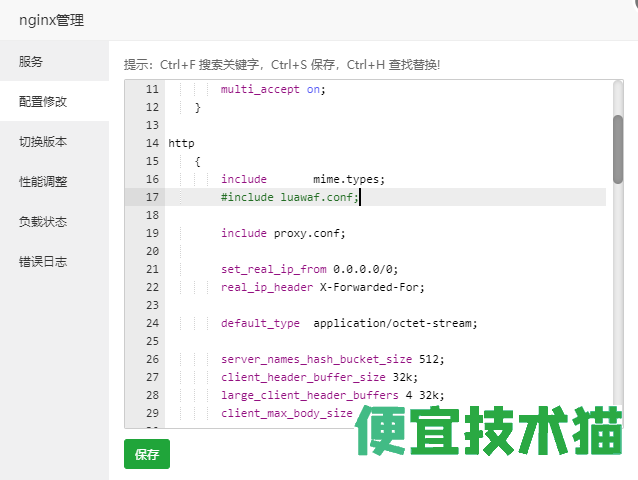Place cursor on 'http' text

click(181, 144)
